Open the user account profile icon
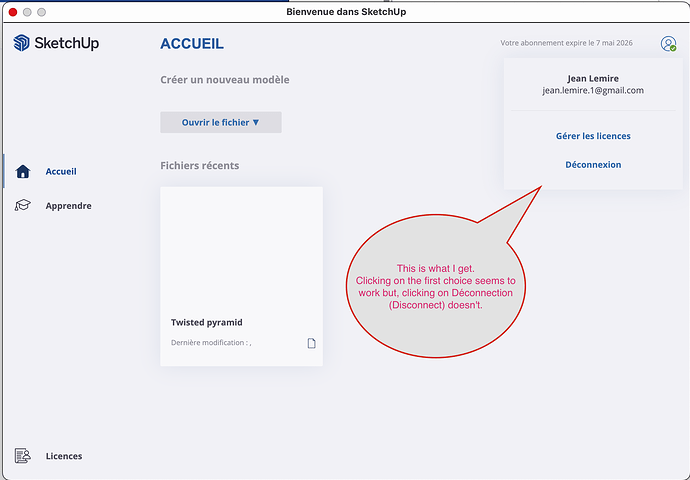Screen dimensions: 690x480 point(668,44)
